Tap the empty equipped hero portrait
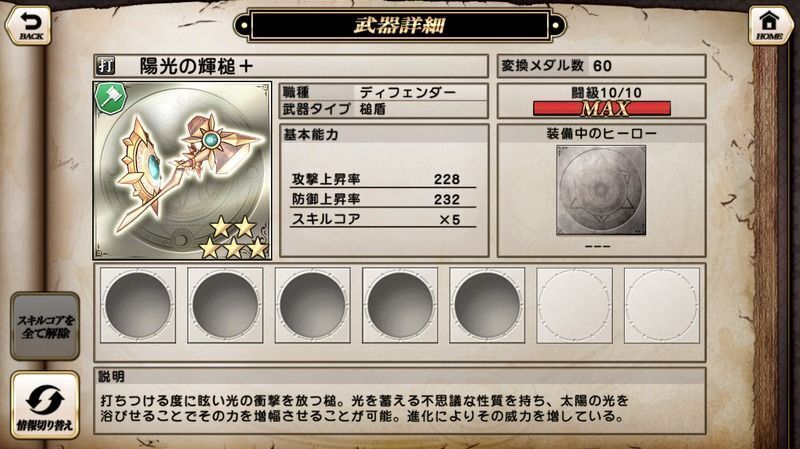The width and height of the screenshot is (800, 449). pos(601,190)
